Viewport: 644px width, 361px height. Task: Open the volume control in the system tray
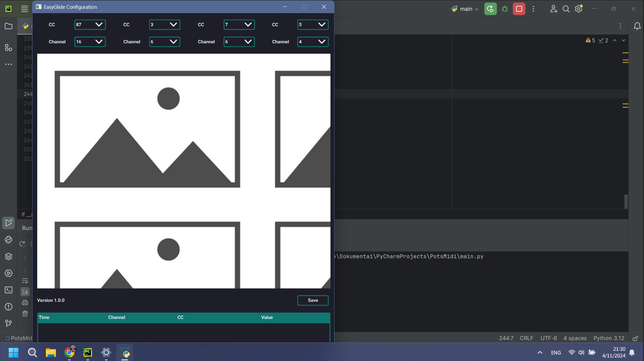(x=581, y=353)
